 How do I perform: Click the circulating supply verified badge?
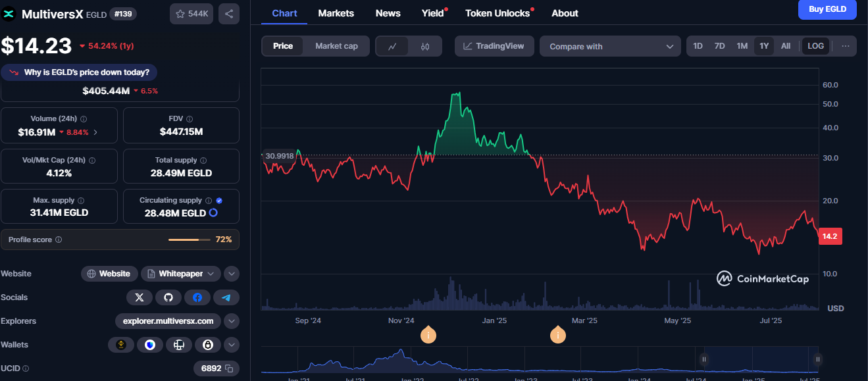pos(219,201)
